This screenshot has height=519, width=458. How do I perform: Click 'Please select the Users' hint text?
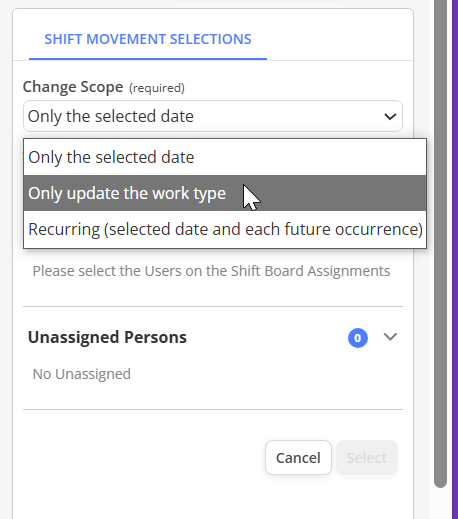(211, 271)
